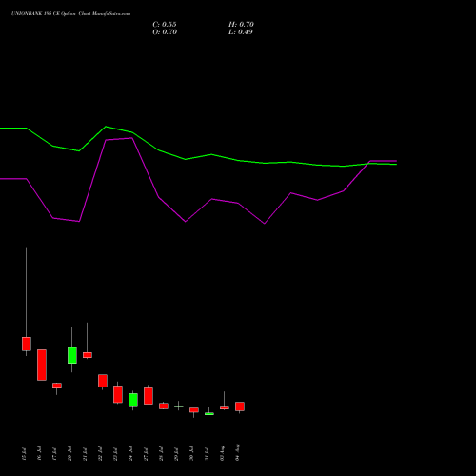Select the small red candle above 17 Jul
Image resolution: width=476 pixels, height=476 pixels.
point(57,386)
